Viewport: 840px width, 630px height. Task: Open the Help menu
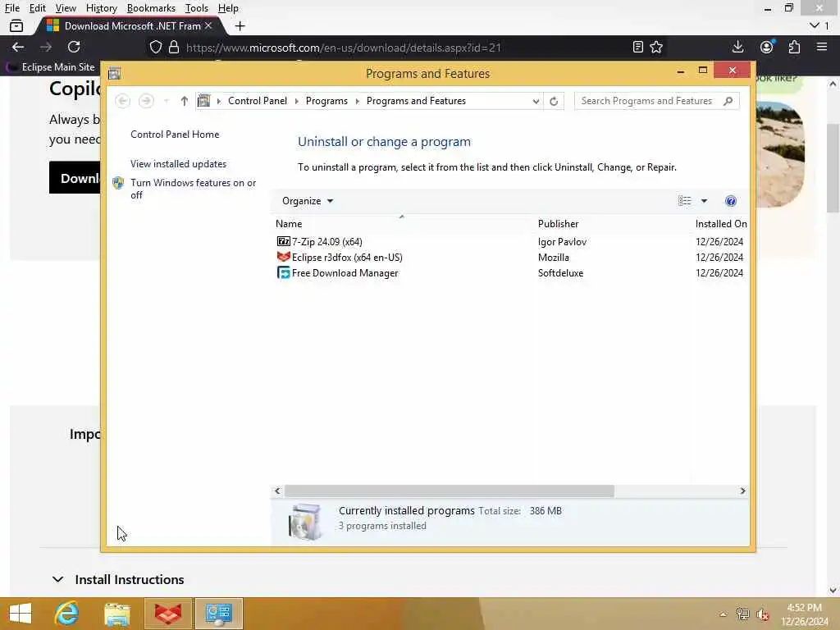(x=228, y=8)
